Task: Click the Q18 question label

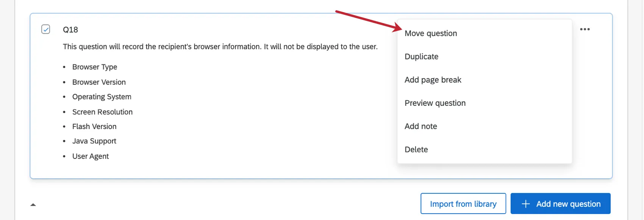Action: point(70,30)
